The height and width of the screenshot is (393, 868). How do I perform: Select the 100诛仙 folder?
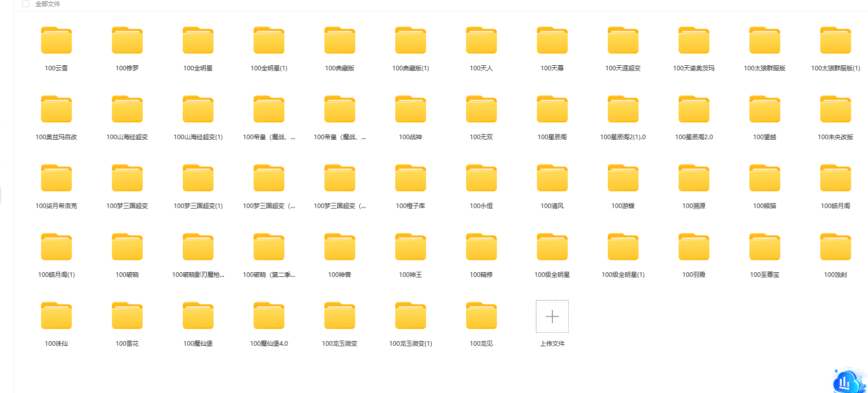point(56,316)
